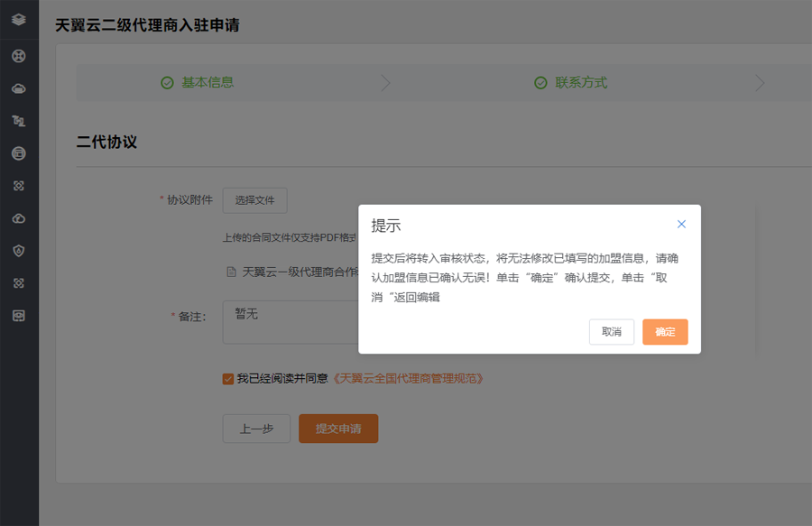Click the check-circle icon beside 基本信息
Screen dimensions: 812x526
click(167, 83)
